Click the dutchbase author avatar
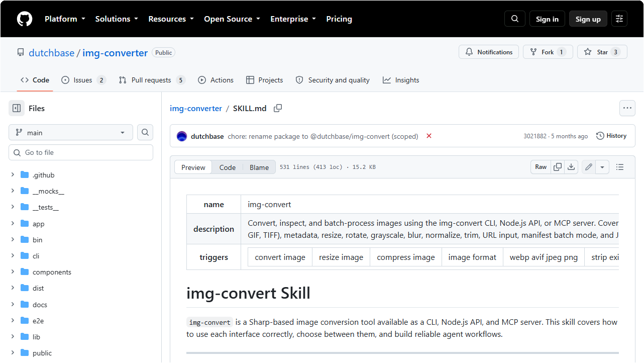Image resolution: width=644 pixels, height=363 pixels. 182,136
